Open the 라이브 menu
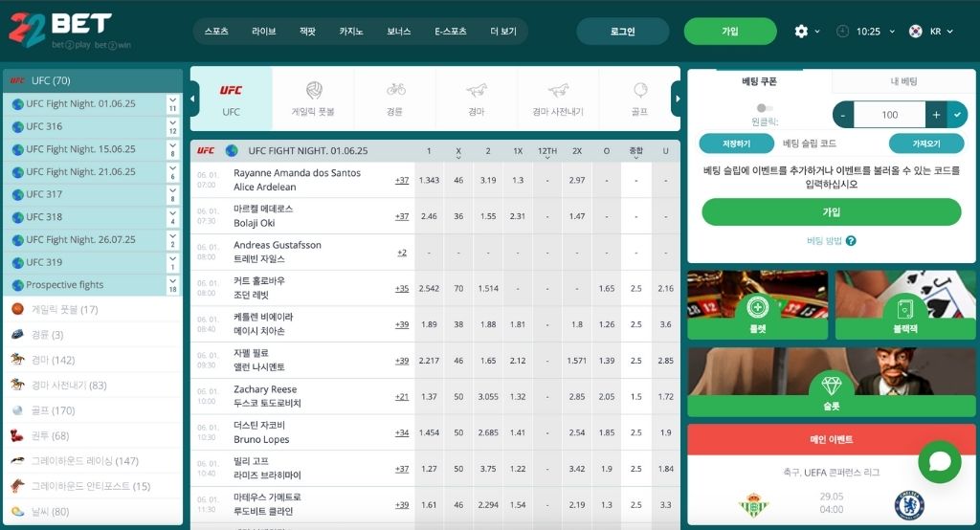 [x=264, y=32]
